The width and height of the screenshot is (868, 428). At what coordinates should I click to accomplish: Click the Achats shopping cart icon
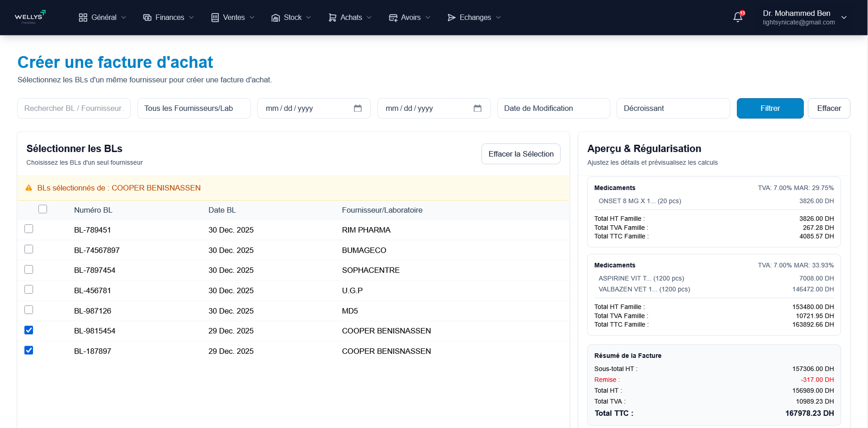coord(332,18)
